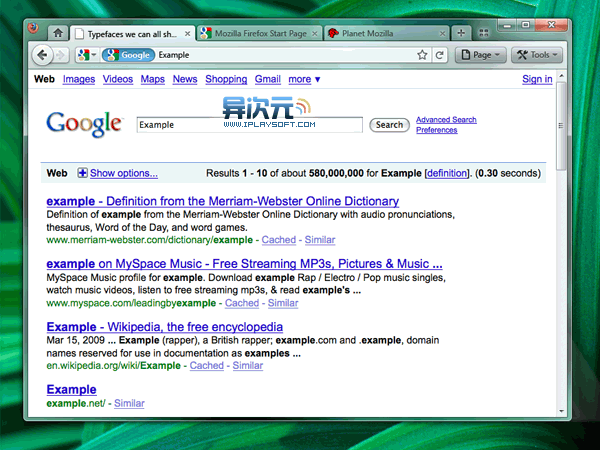Expand Show options plus icon
600x450 pixels.
[x=82, y=173]
